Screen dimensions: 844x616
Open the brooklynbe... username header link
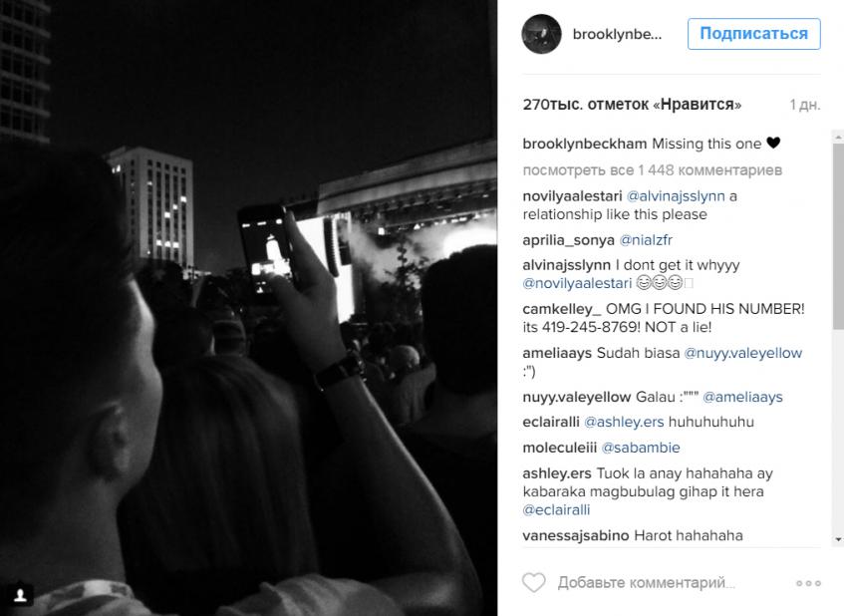617,35
